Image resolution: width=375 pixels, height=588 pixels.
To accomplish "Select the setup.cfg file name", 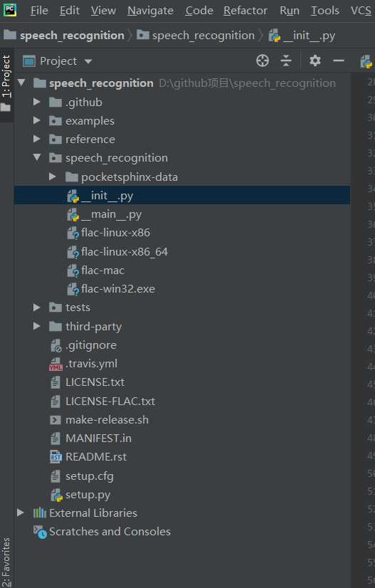I will 89,476.
